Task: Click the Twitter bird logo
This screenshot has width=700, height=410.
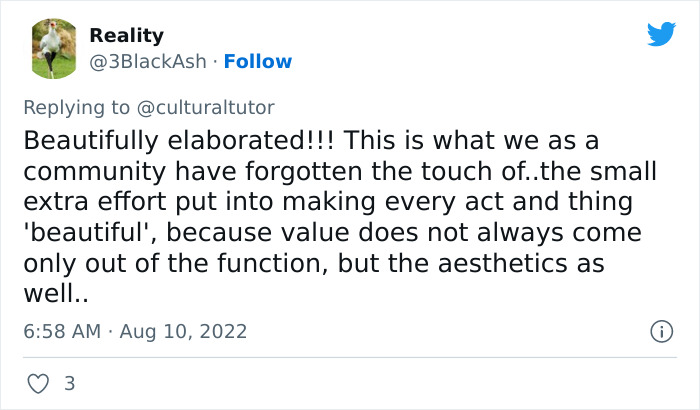Action: (661, 34)
